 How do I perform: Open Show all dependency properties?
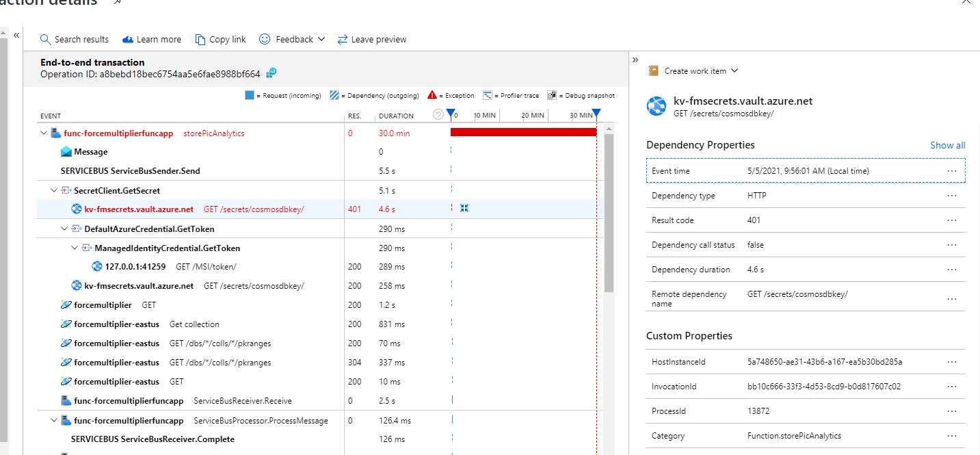[x=947, y=145]
